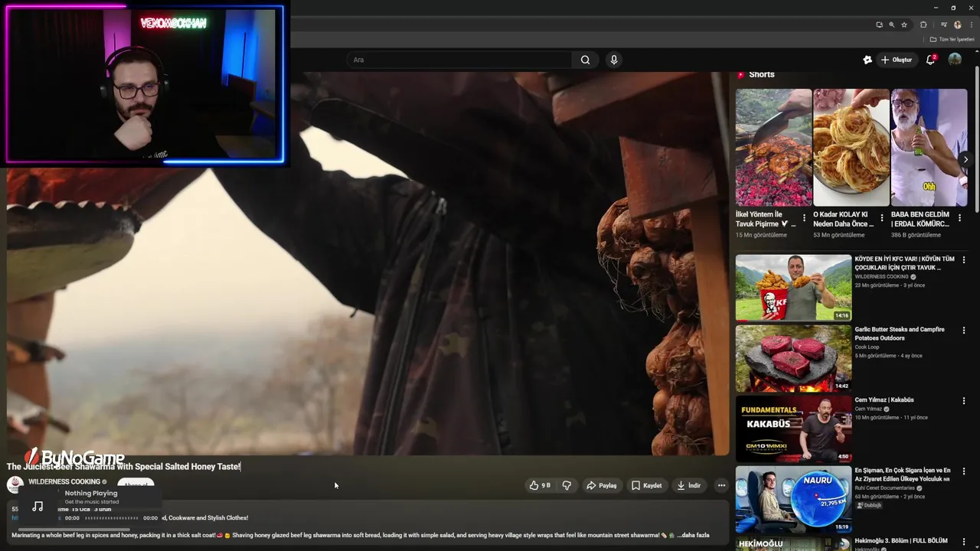Open the Chrome zoom magnifier icon
Screen dimensions: 980x551
point(892,24)
